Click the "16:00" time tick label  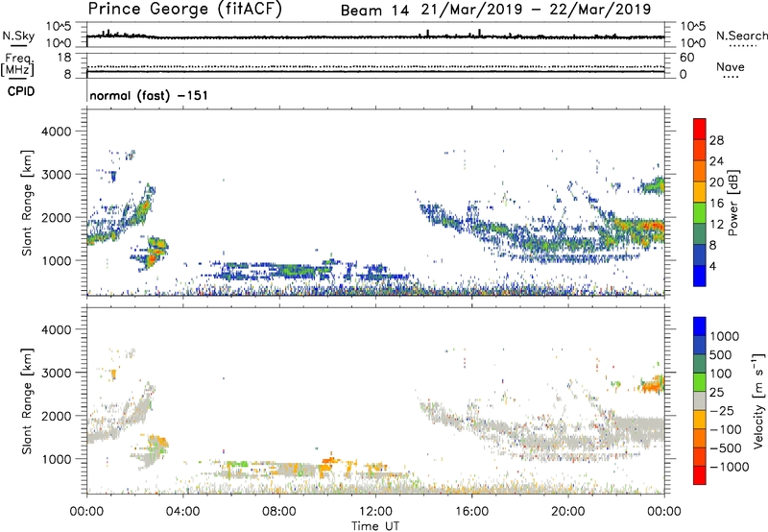click(471, 512)
